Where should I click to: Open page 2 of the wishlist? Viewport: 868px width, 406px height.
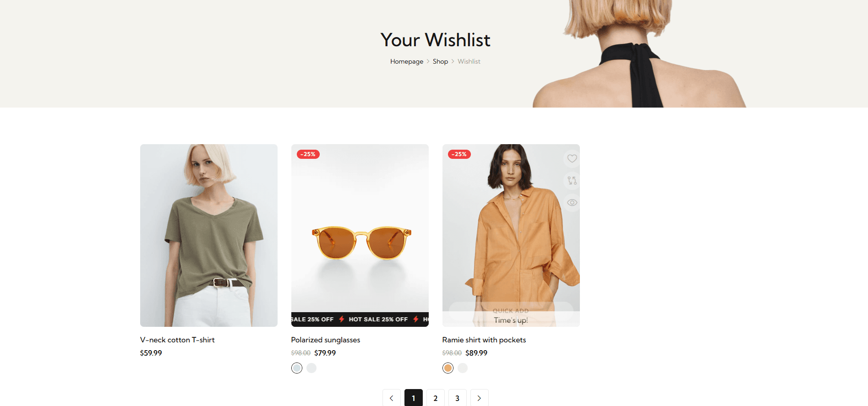(x=436, y=398)
